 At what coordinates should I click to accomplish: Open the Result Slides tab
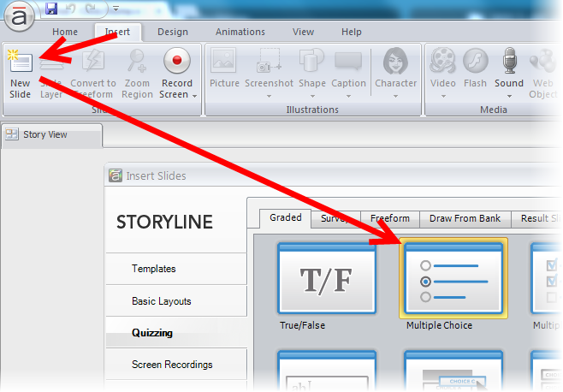[536, 218]
